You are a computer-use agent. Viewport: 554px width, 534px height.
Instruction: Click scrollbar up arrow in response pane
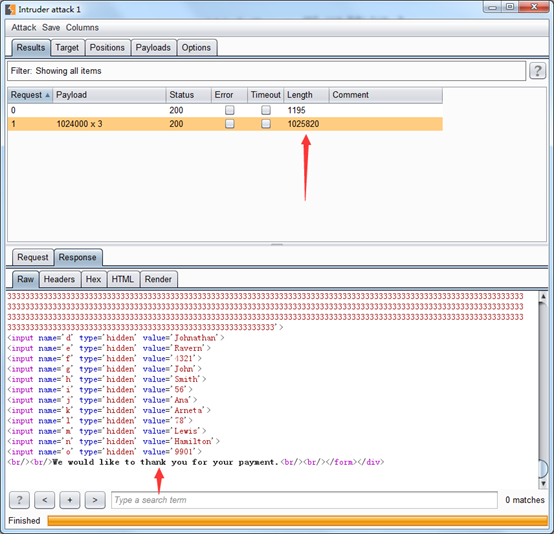pyautogui.click(x=543, y=297)
